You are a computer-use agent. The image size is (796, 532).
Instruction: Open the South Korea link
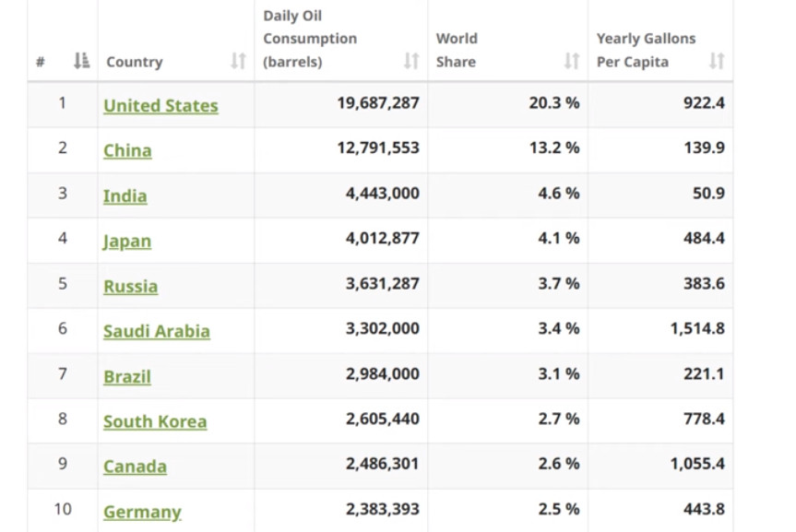click(x=155, y=422)
